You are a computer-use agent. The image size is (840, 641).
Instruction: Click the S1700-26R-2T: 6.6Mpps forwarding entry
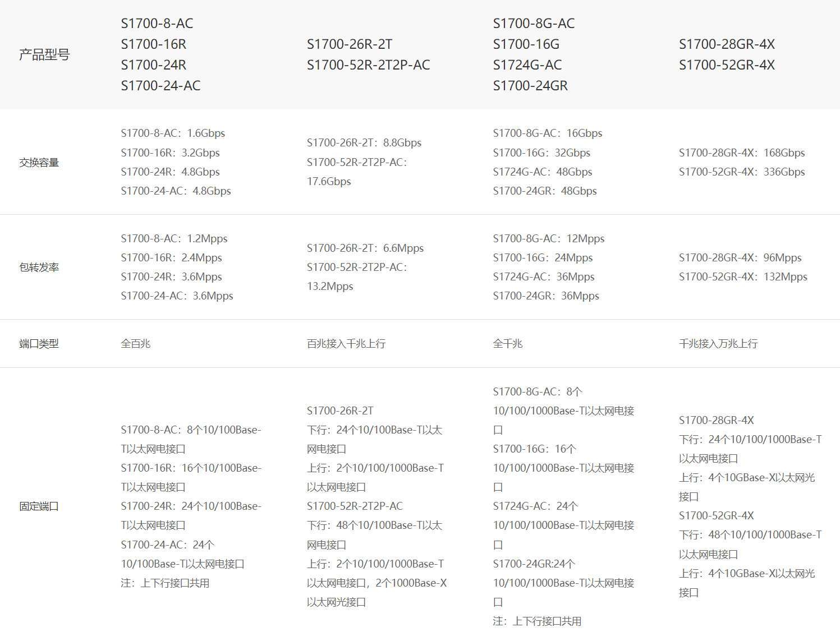click(365, 248)
